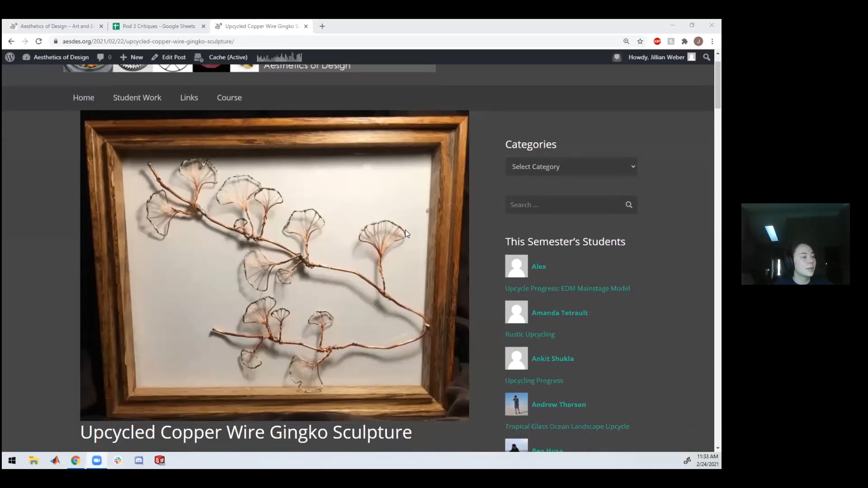
Task: Open comments bubble in admin bar
Action: tap(104, 57)
